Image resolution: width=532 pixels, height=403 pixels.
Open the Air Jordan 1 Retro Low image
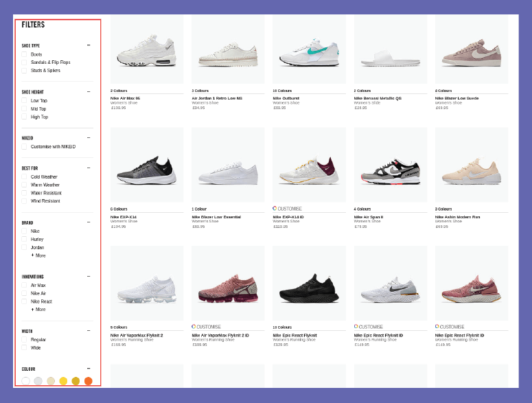tap(228, 49)
